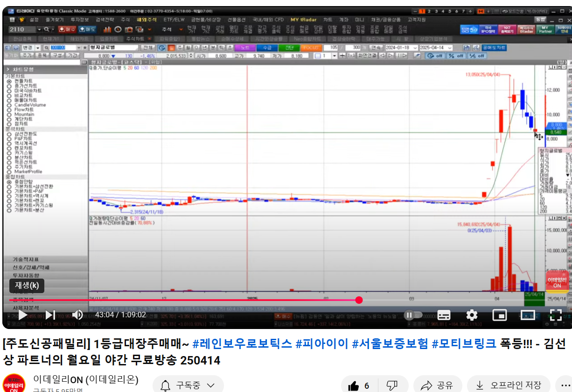Click the star favorite icon beside stock code

tap(85, 48)
